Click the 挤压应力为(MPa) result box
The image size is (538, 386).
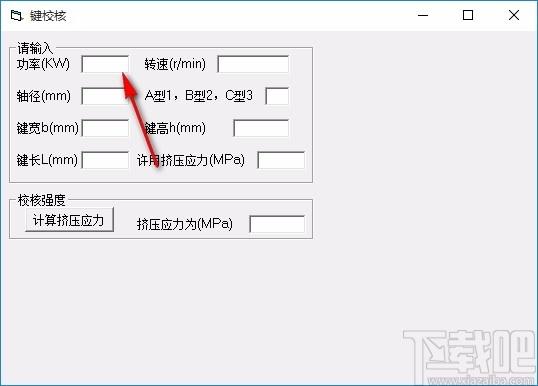pos(277,224)
